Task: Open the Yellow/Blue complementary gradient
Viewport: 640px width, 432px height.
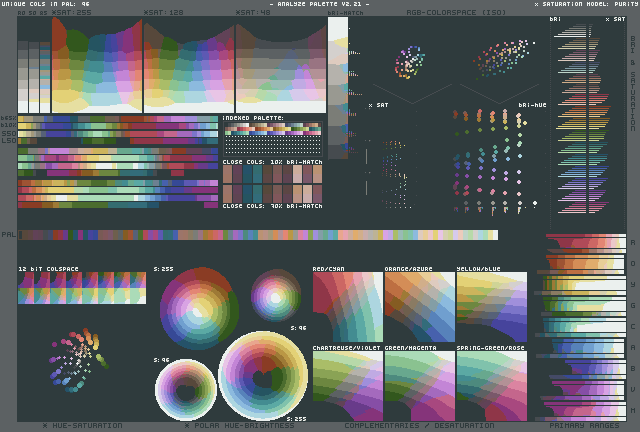Action: click(x=491, y=307)
